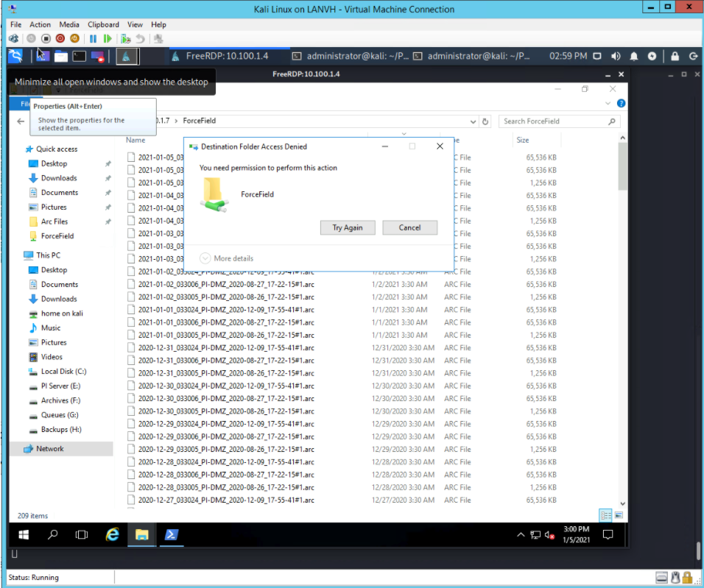The image size is (704, 588).
Task: Open the Help menu
Action: click(158, 25)
